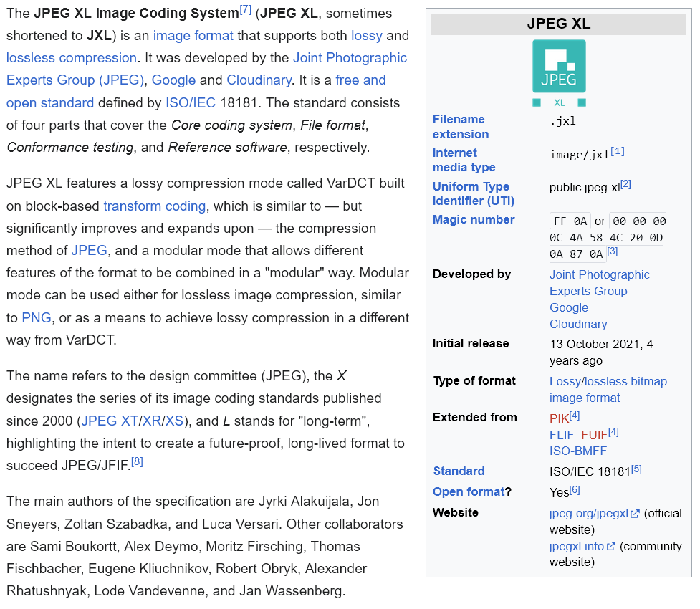The width and height of the screenshot is (700, 609).
Task: Jump to citation [6] after Yes
Action: point(575,490)
